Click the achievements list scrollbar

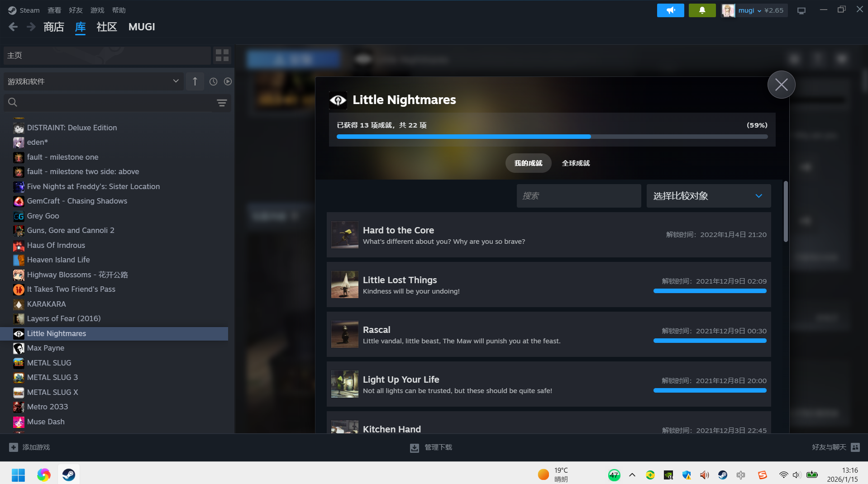pyautogui.click(x=786, y=212)
